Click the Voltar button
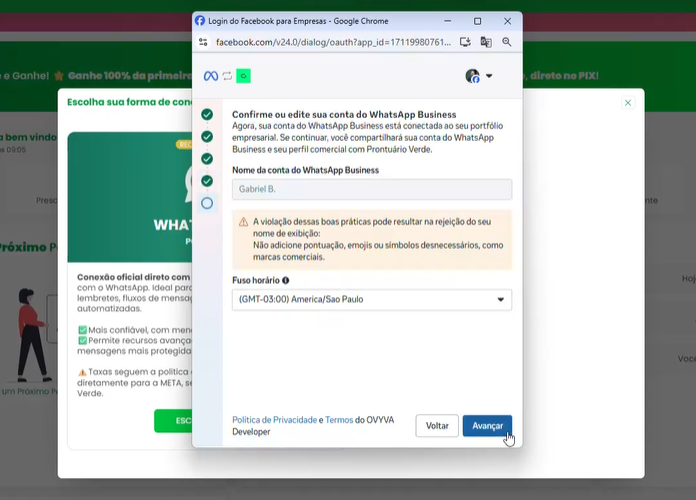Screen dimensions: 696x500 (x=437, y=426)
